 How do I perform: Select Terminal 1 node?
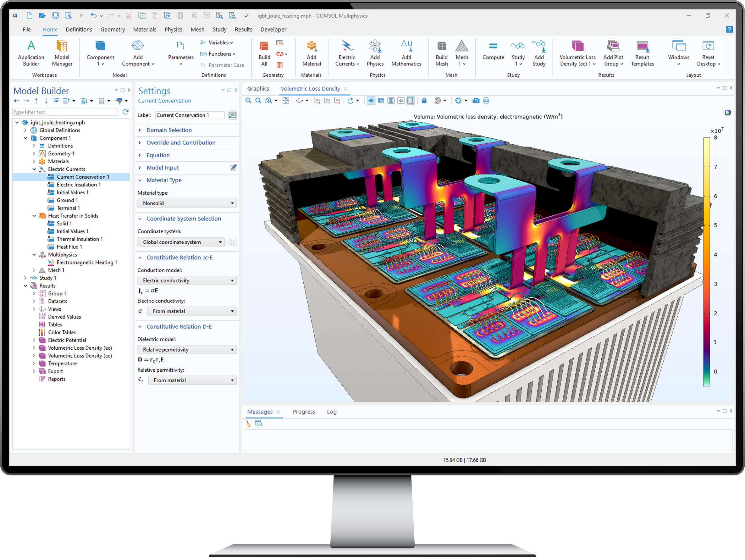68,208
